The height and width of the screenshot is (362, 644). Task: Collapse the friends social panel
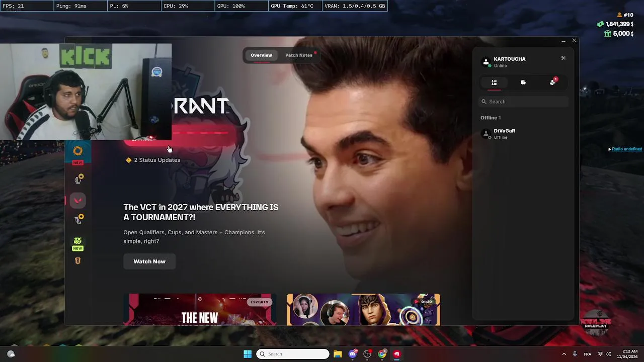563,58
